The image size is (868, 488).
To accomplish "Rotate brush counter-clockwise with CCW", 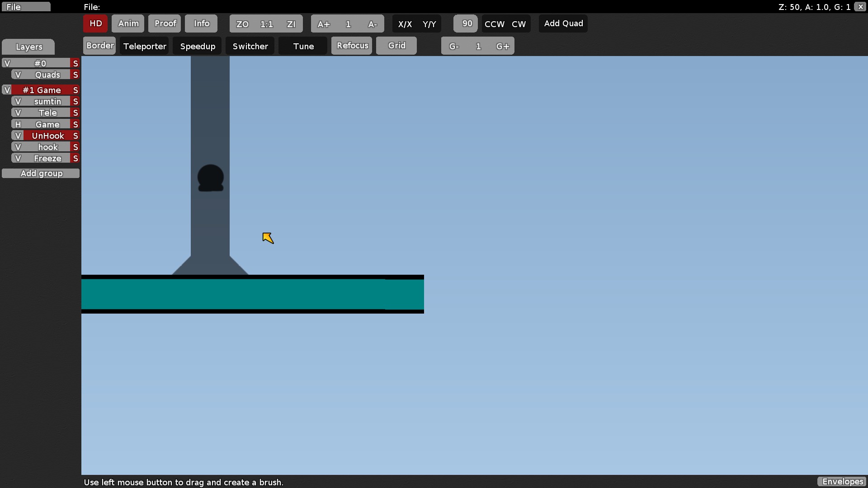I will [494, 24].
